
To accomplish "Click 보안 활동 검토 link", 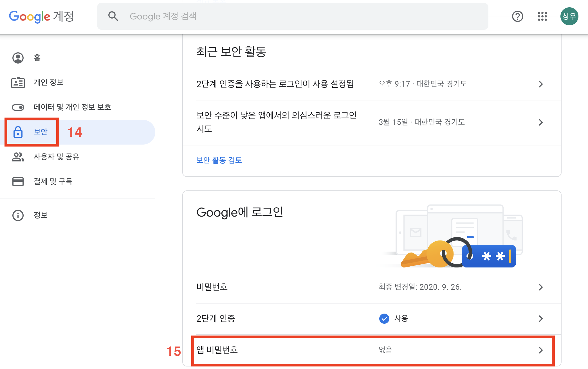I will coord(219,160).
